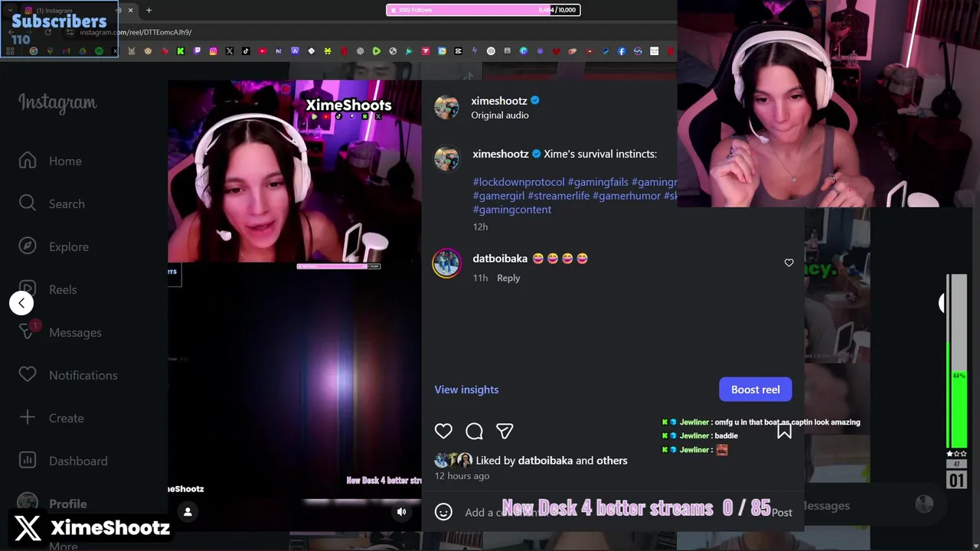The width and height of the screenshot is (980, 551).
Task: Open a new browser tab with plus
Action: point(149,10)
